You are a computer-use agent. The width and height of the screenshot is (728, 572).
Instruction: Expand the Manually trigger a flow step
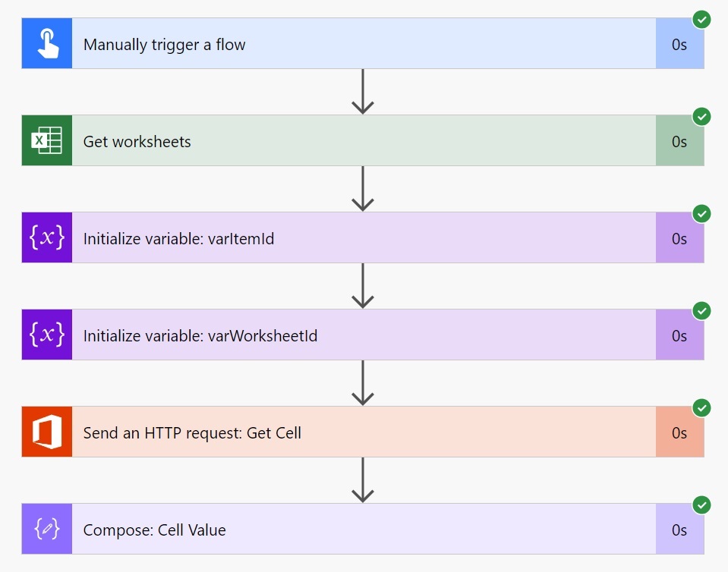(364, 43)
